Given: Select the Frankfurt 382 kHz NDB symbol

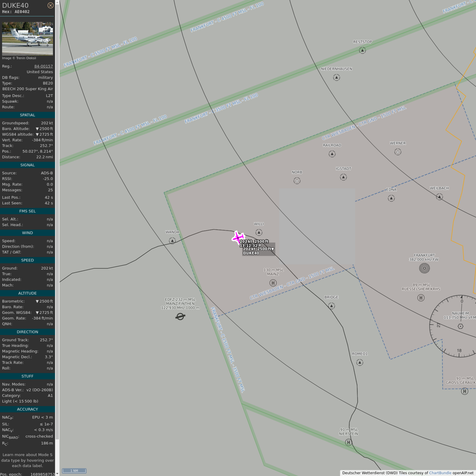Looking at the screenshot, I should tap(424, 268).
